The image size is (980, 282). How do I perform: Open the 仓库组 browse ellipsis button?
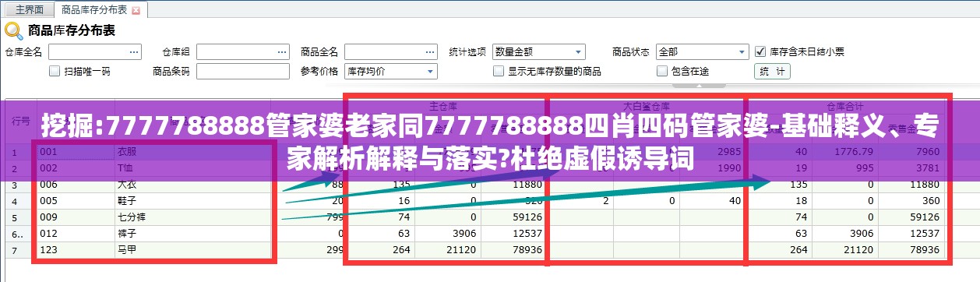click(x=281, y=52)
